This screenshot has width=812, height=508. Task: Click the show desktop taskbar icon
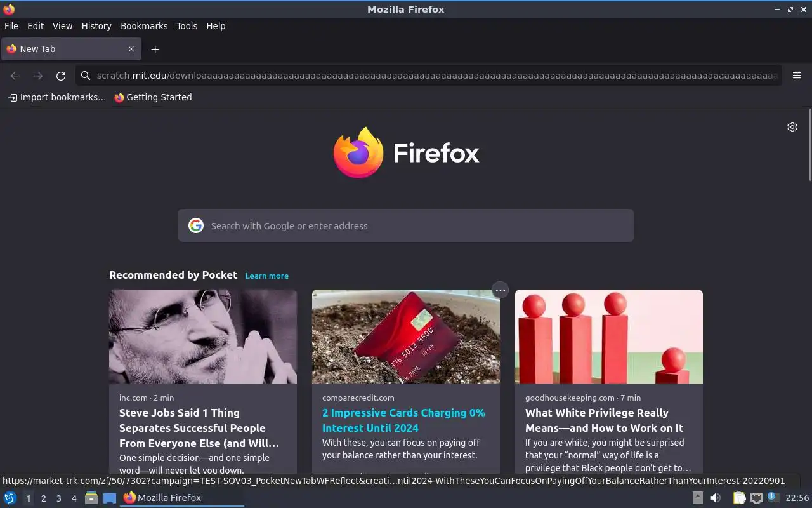(110, 498)
